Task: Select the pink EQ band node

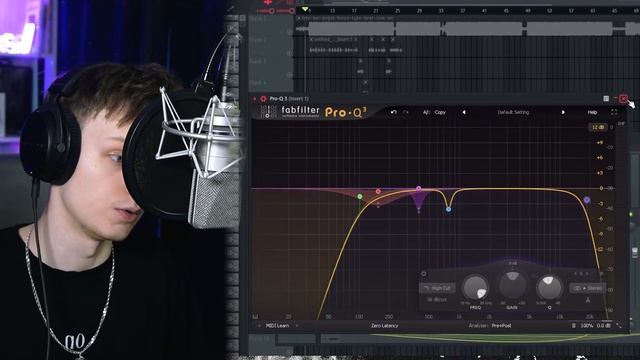Action: 378,191
